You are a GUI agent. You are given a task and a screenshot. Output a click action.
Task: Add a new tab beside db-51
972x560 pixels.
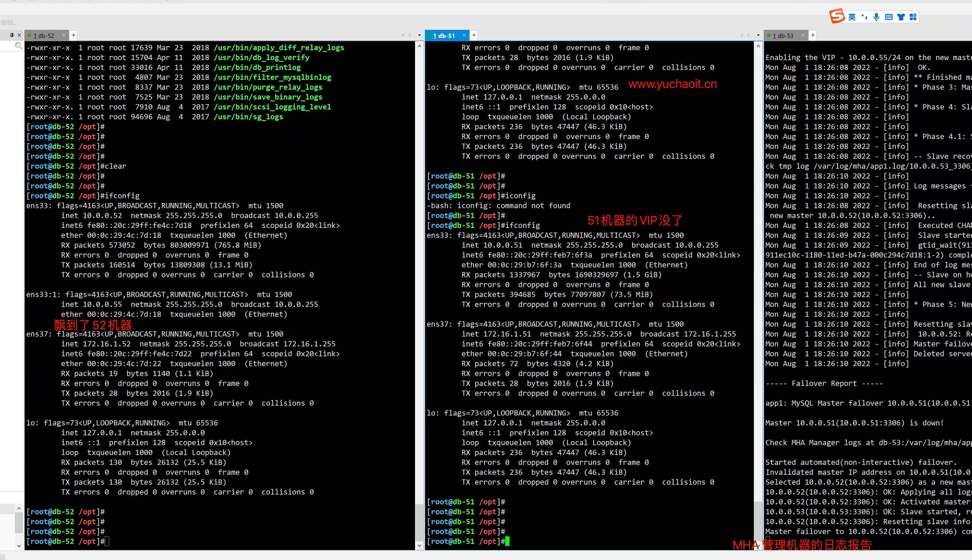[x=474, y=36]
